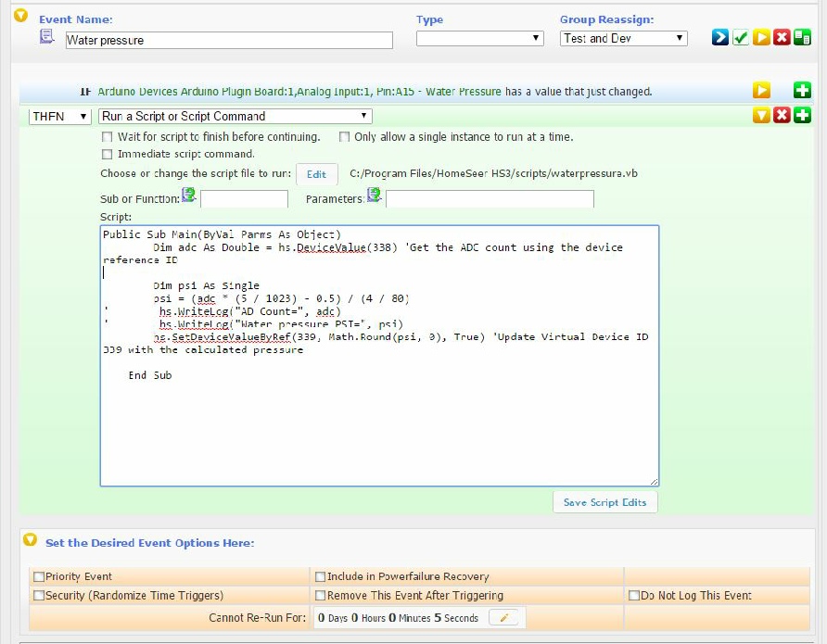Expand Run a Script or Script Command dropdown
The width and height of the screenshot is (827, 644).
point(235,117)
